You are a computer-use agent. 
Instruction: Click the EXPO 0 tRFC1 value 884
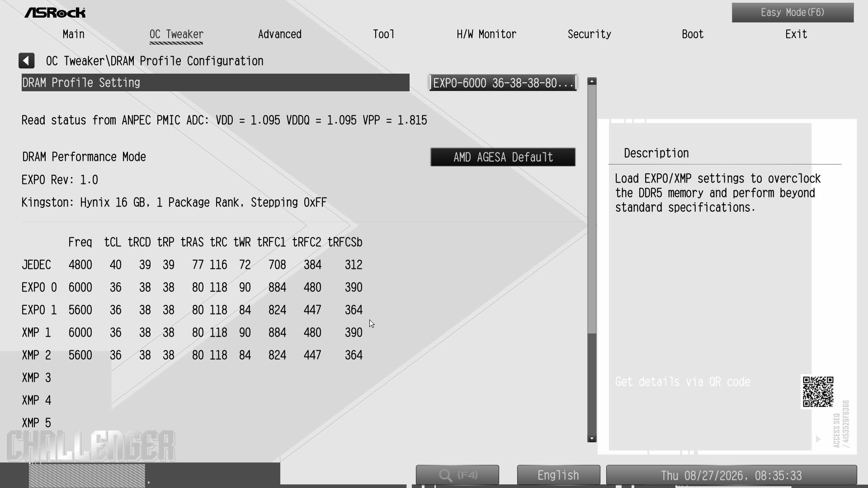click(x=277, y=287)
